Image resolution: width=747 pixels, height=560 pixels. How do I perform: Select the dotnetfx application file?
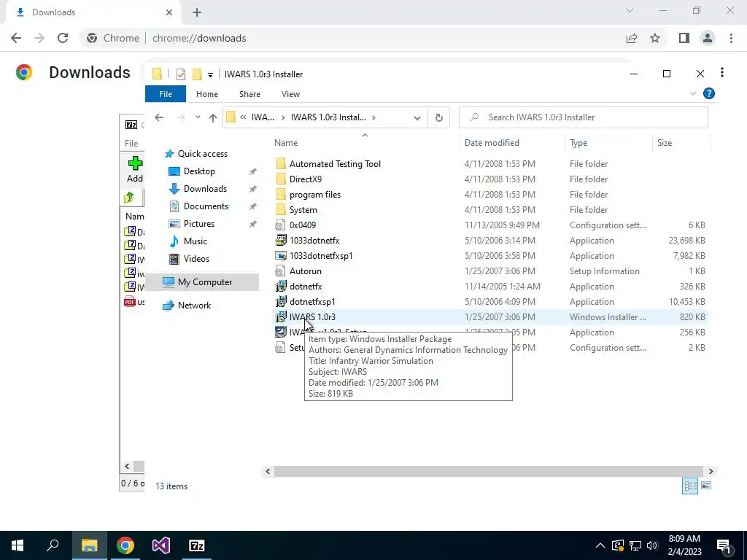point(306,286)
